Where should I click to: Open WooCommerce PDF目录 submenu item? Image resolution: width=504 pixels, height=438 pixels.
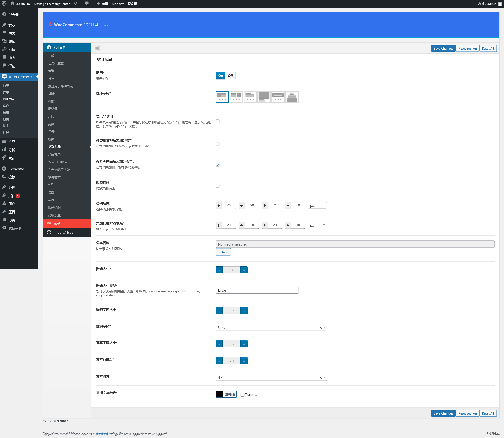pyautogui.click(x=9, y=99)
